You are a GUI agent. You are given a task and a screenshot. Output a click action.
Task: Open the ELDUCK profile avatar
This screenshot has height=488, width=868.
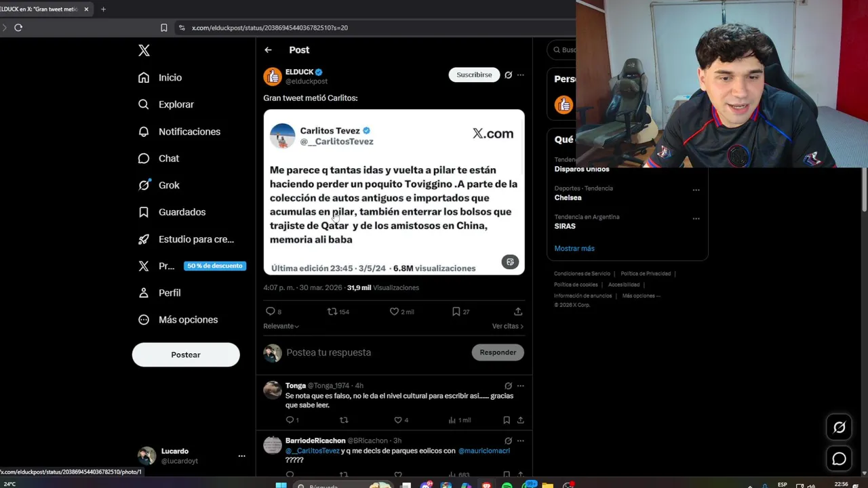(x=273, y=76)
